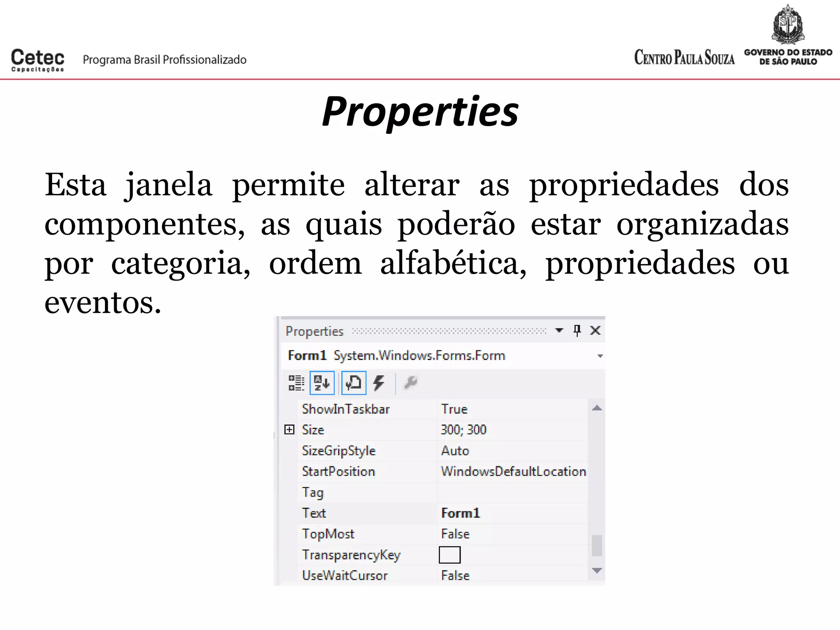Screen dimensions: 840x630
Task: Expand the Size property node
Action: [x=290, y=429]
